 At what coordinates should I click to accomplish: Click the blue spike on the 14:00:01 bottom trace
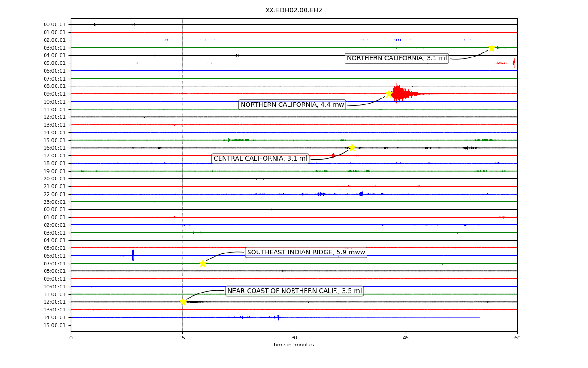(278, 317)
